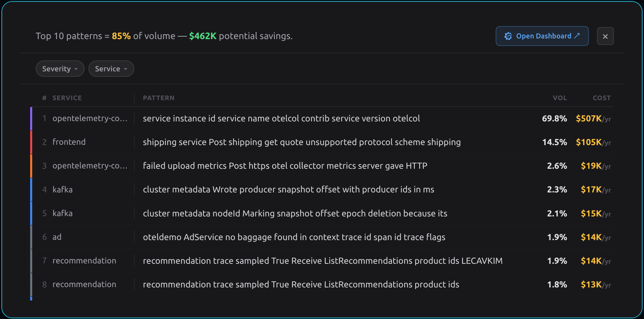The image size is (644, 319).
Task: Click the external link arrow icon
Action: (x=577, y=36)
